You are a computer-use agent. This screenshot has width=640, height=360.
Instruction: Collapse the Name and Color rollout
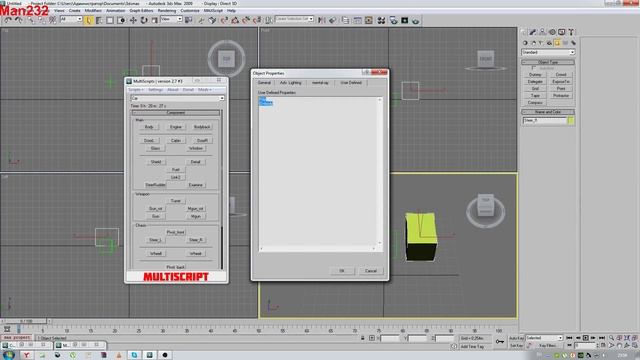click(x=548, y=112)
